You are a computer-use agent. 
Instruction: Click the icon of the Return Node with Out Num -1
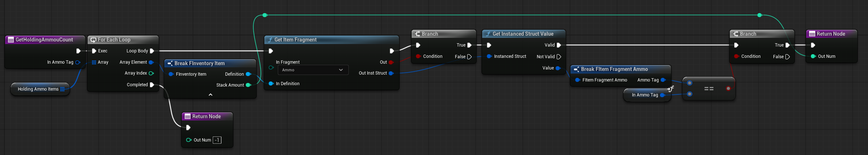(x=188, y=116)
